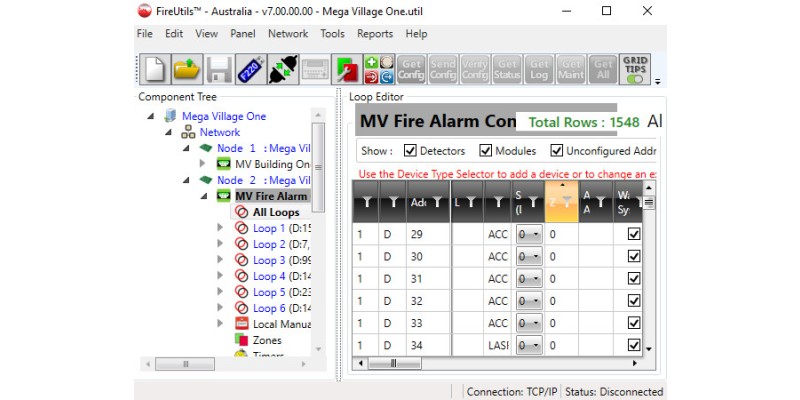The height and width of the screenshot is (400, 800).
Task: Uncheck the checkbox in address 32 row
Action: (634, 301)
